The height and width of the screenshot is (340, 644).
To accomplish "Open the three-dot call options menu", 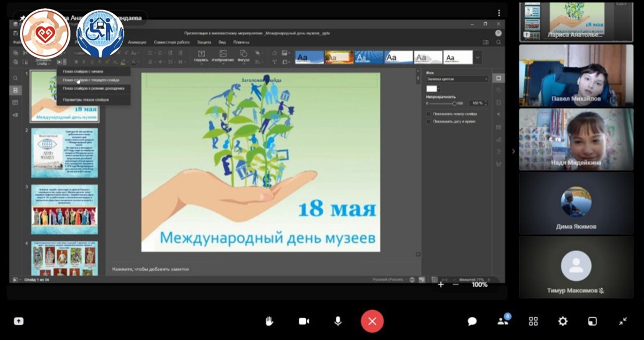I will coord(499,13).
